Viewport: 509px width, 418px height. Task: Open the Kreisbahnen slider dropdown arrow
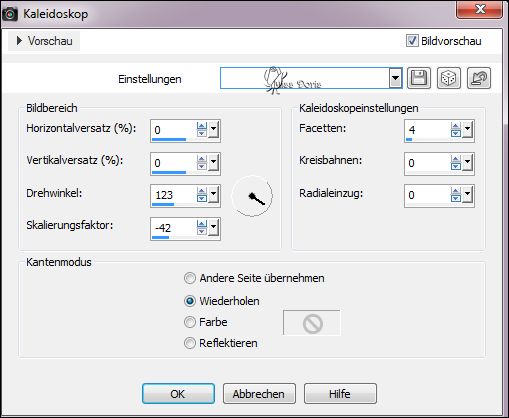[468, 162]
